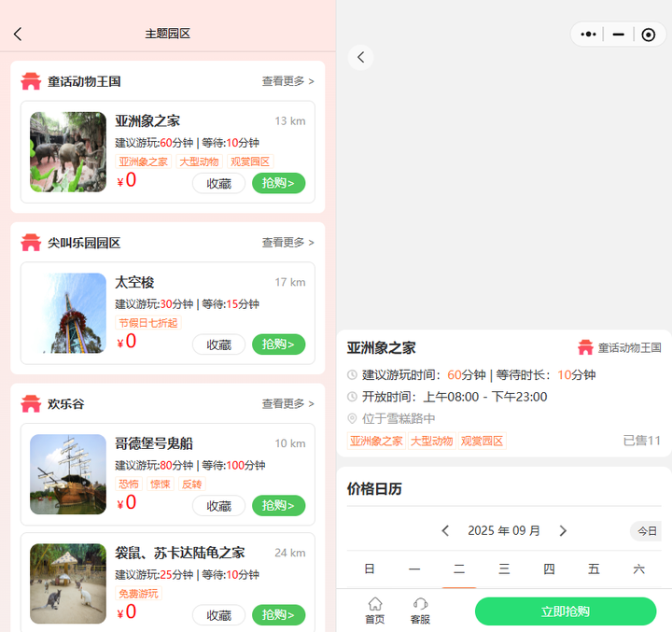Click the 已售11 sold count
The height and width of the screenshot is (632, 672).
pyautogui.click(x=641, y=441)
